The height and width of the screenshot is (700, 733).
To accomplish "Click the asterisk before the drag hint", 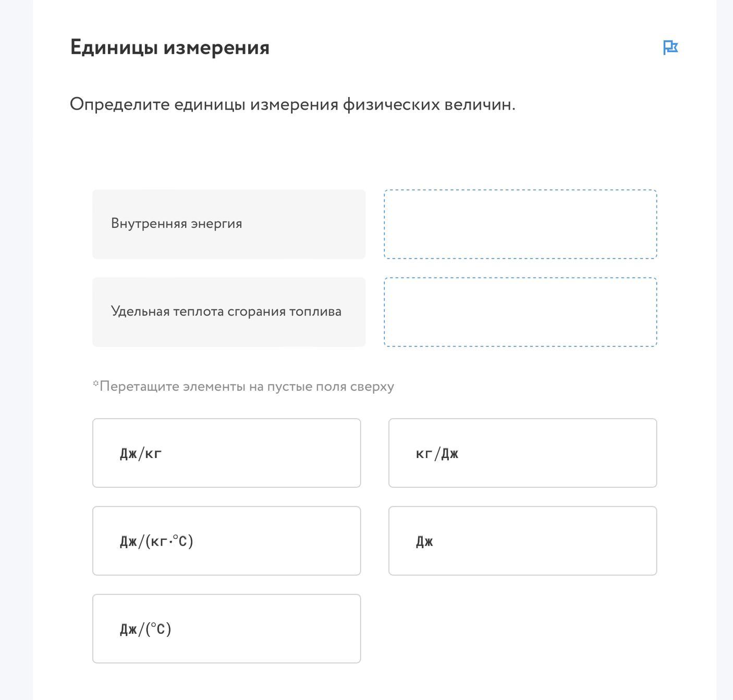I will pyautogui.click(x=96, y=383).
